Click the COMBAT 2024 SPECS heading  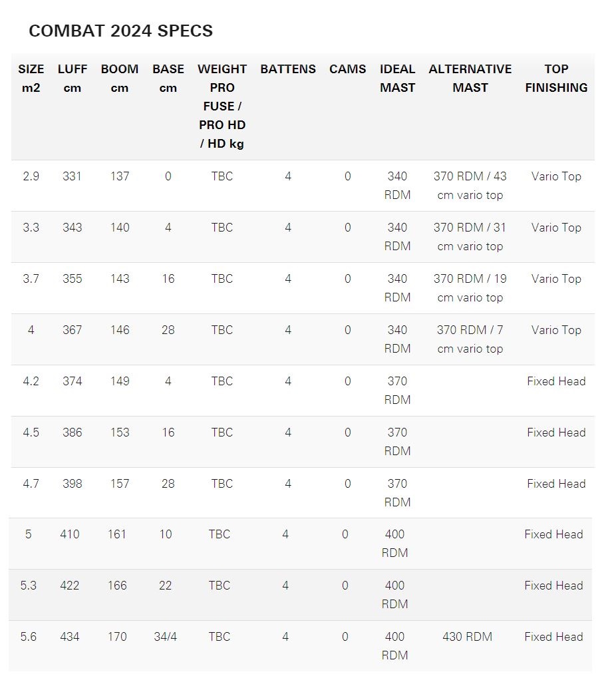click(x=120, y=31)
